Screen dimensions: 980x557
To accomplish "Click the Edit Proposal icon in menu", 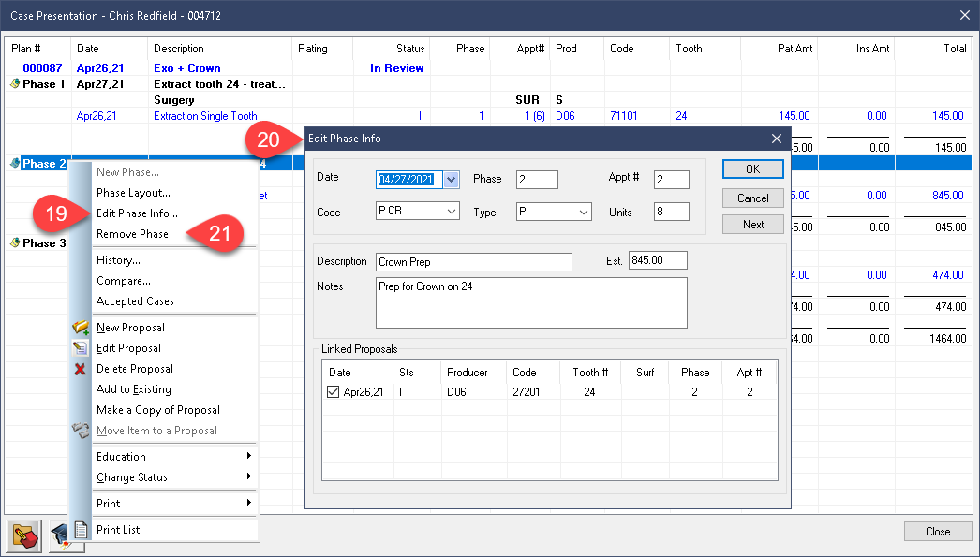I will tap(81, 348).
